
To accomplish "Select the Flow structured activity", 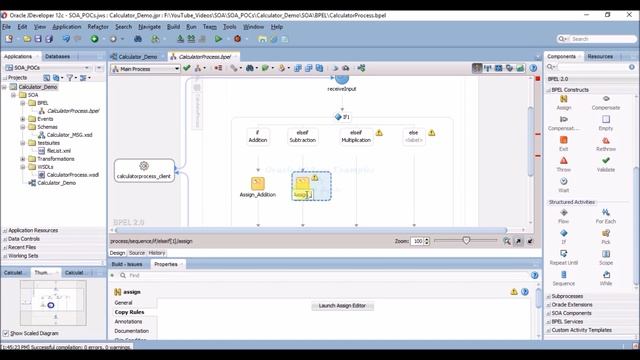I will coord(564,212).
